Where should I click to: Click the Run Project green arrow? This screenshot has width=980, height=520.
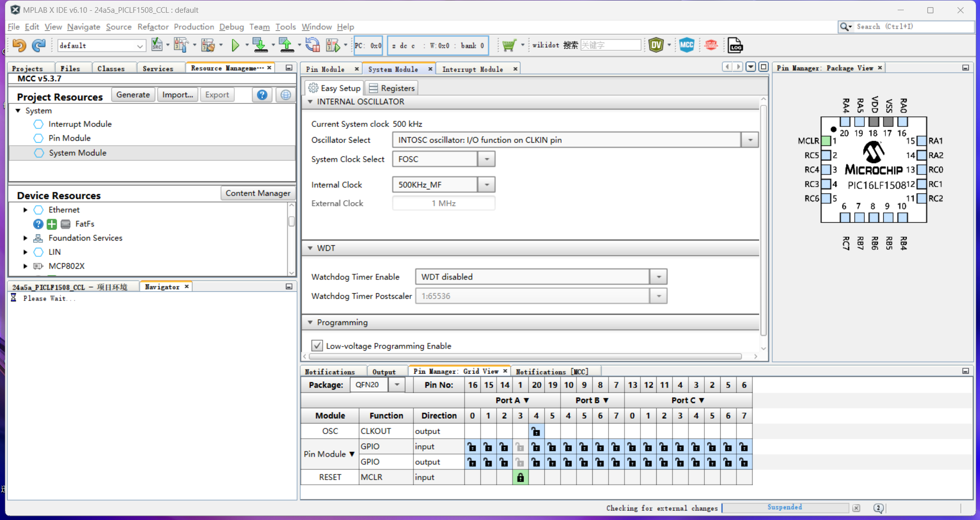(236, 45)
